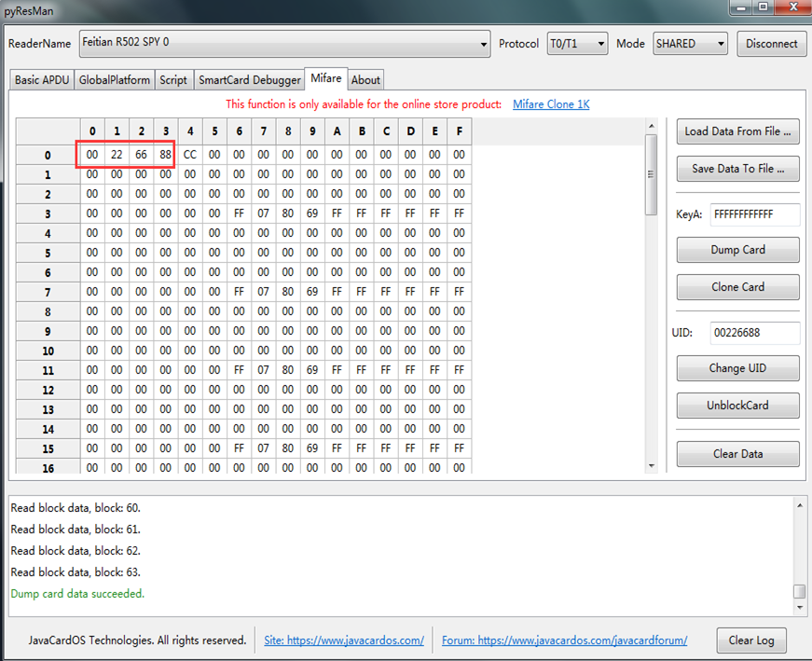Follow the Mifare Clone 1K link
The image size is (812, 661).
(x=551, y=104)
